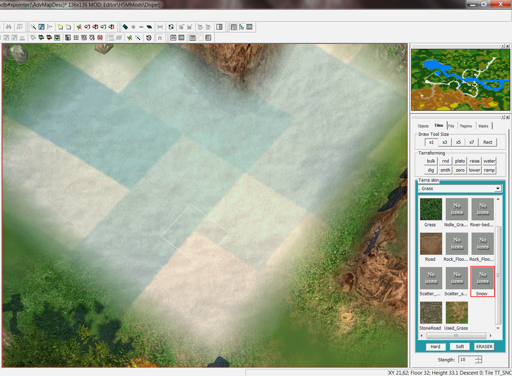Select the Nidle_Gra... terrain tile

(457, 209)
